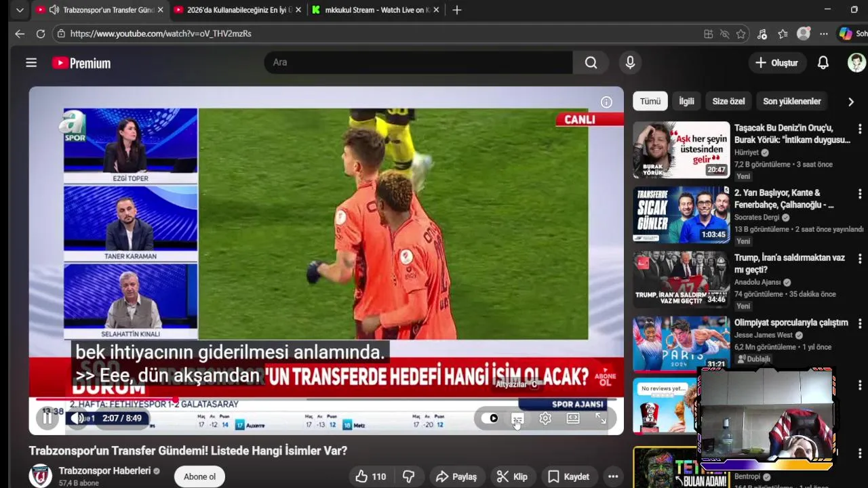Image resolution: width=868 pixels, height=488 pixels.
Task: Open the YouTube guide hamburger menu
Action: point(31,63)
